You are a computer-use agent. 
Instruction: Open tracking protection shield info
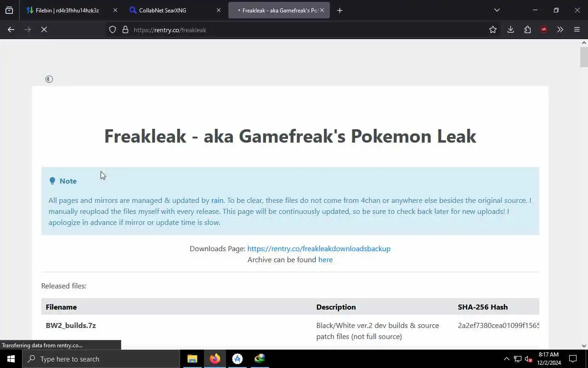(x=113, y=30)
